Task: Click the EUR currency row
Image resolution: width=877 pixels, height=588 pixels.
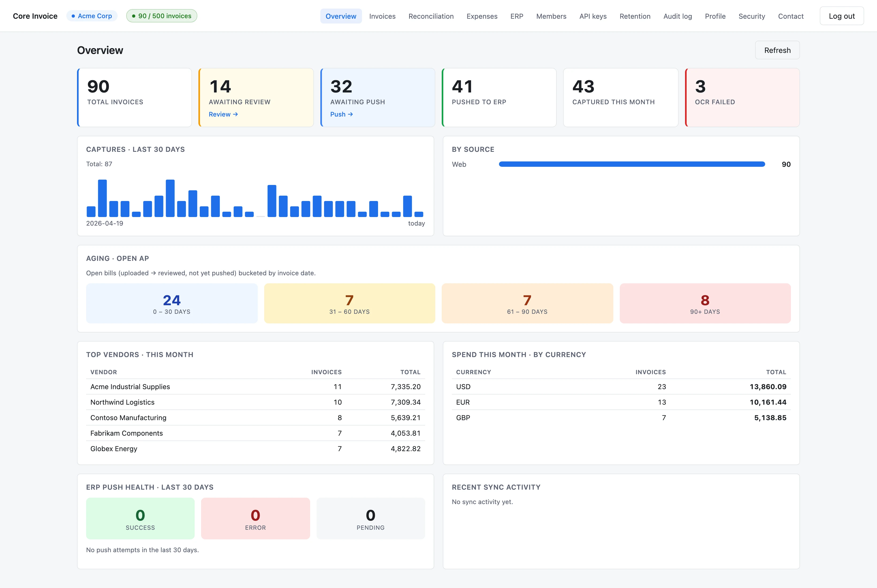Action: (621, 402)
